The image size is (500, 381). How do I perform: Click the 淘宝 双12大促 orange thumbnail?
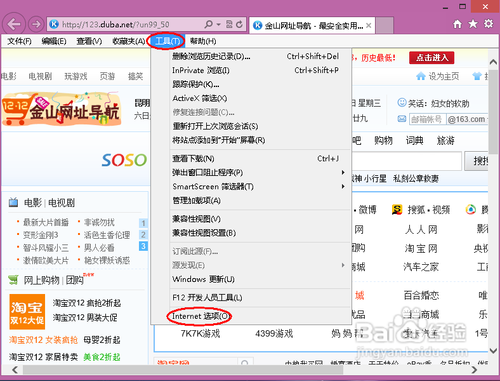click(x=27, y=312)
